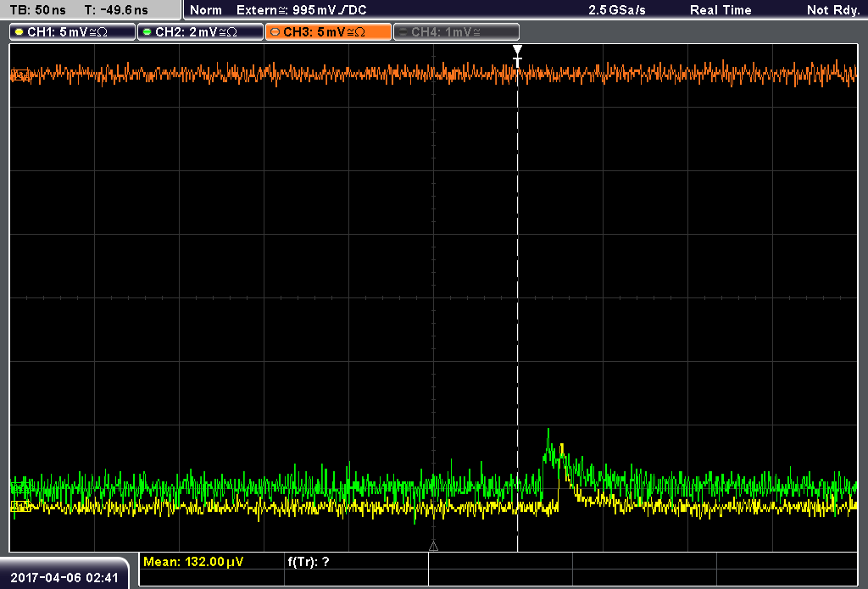Click the T: -49.6 ns trigger offset readout
868x589 pixels.
point(116,10)
